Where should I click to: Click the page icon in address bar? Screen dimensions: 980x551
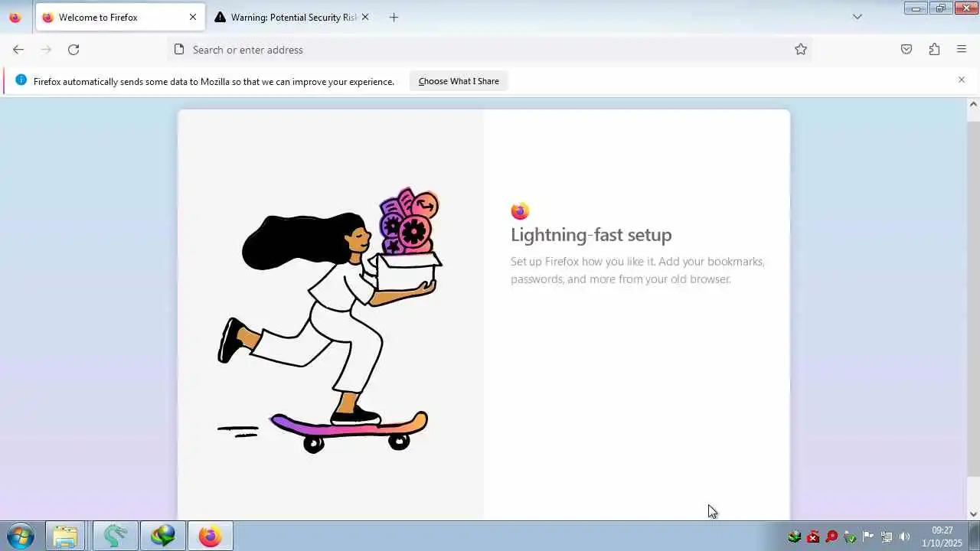[x=179, y=50]
